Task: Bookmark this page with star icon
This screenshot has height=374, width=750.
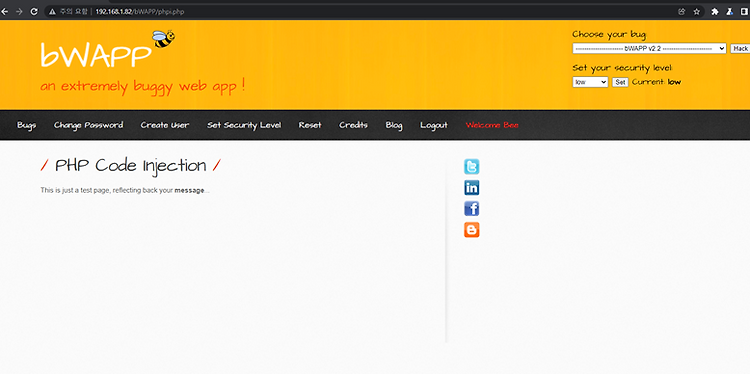Action: click(x=696, y=11)
